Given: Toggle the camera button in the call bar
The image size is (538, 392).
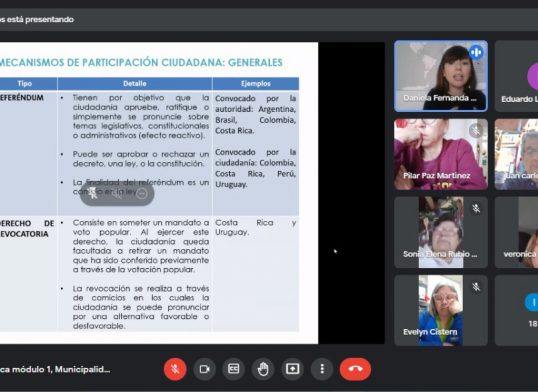Looking at the screenshot, I should coord(204,369).
